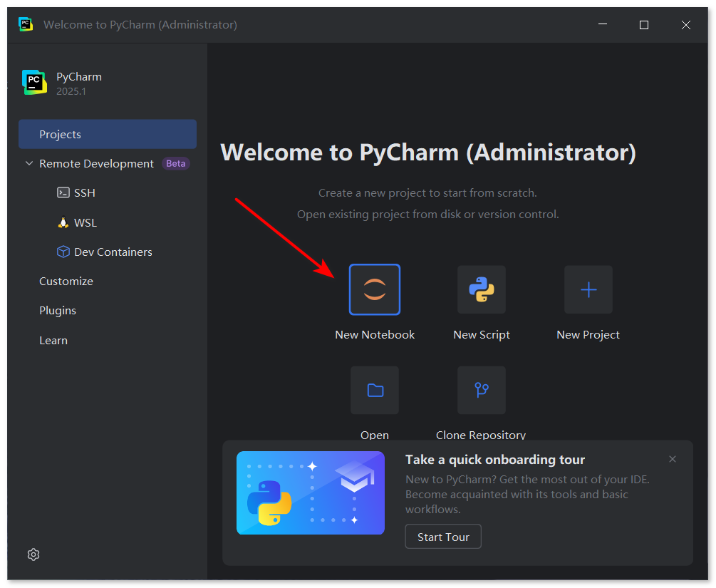Screen dimensions: 716x588
Task: Select the Projects tab
Action: coord(108,134)
